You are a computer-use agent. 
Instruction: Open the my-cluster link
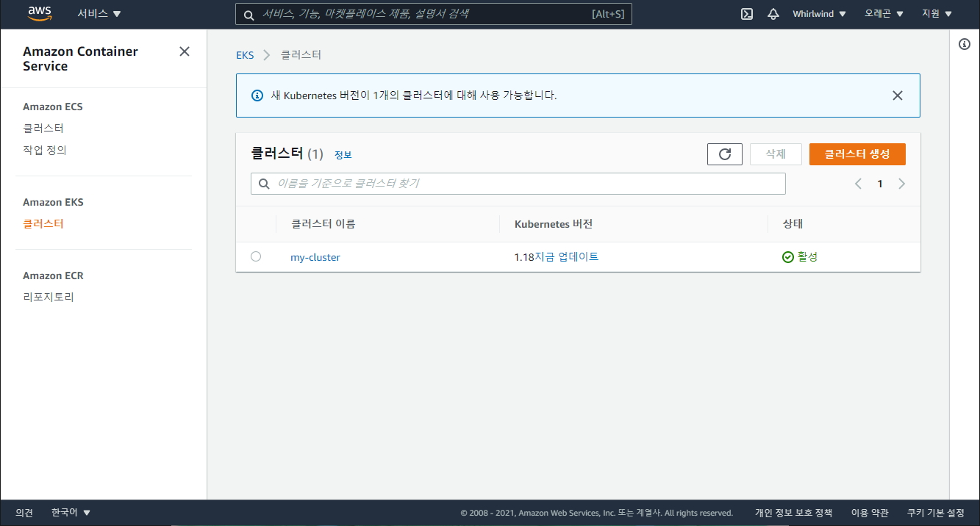coord(315,257)
